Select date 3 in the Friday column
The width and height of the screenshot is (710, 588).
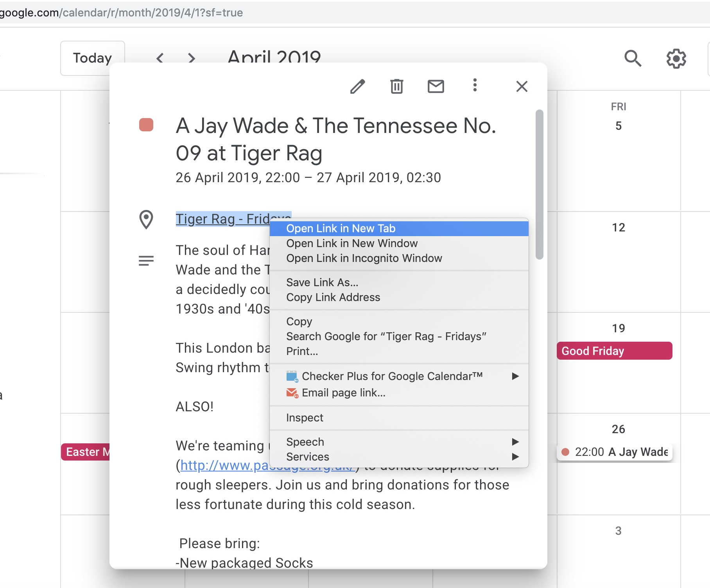click(618, 531)
